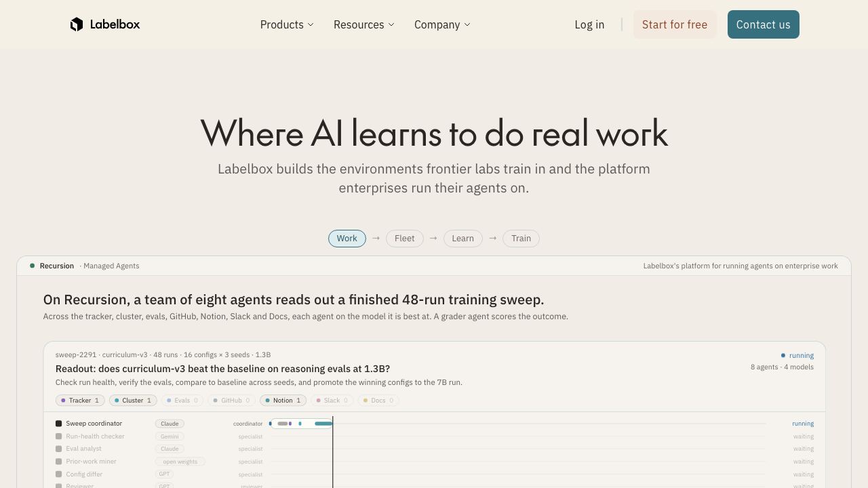Image resolution: width=868 pixels, height=488 pixels.
Task: Click the Gemini badge on Run-health checker row
Action: tap(170, 436)
